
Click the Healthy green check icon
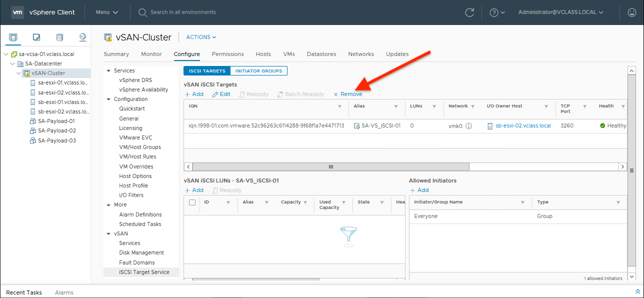tap(602, 126)
